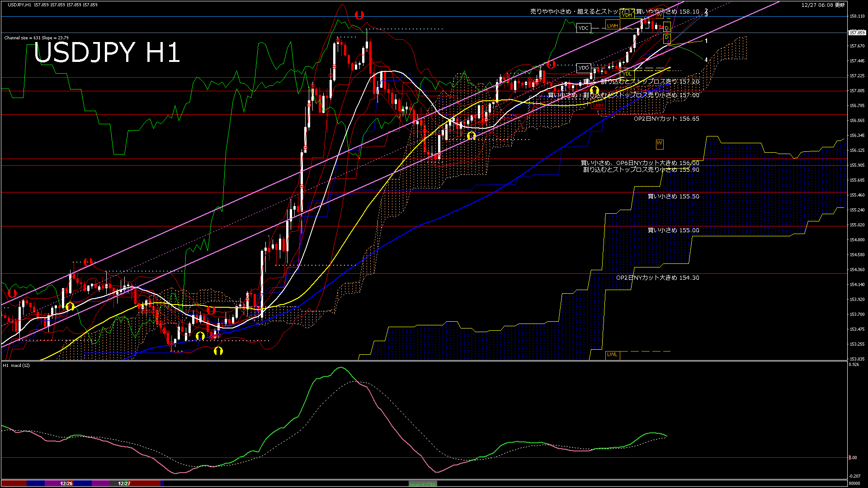This screenshot has width=868, height=488.
Task: Click the red down arrow at the chart's highest peak
Action: click(x=359, y=15)
